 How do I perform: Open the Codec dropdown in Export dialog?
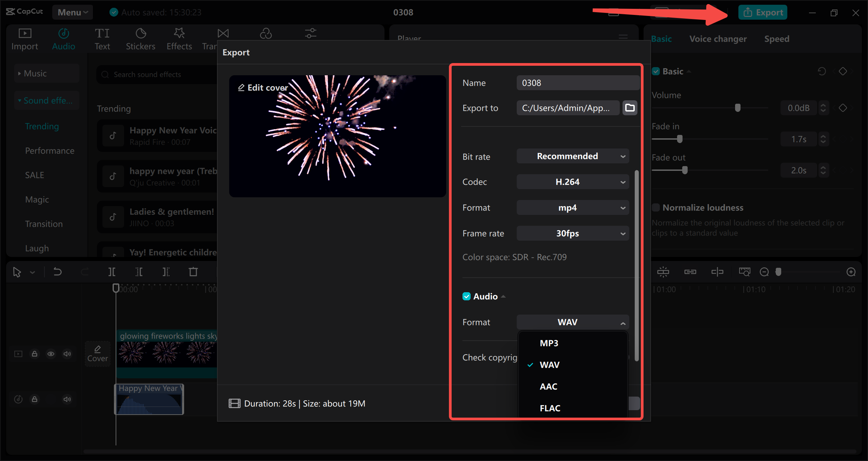point(572,182)
